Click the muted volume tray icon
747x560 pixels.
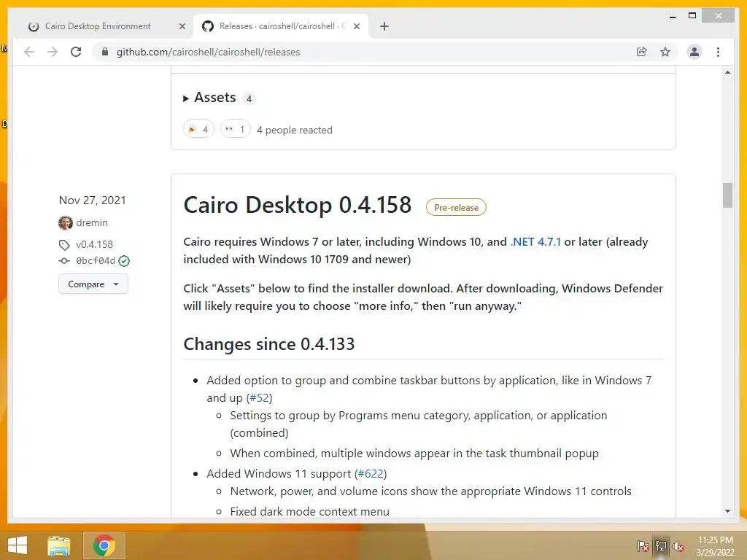click(x=678, y=546)
